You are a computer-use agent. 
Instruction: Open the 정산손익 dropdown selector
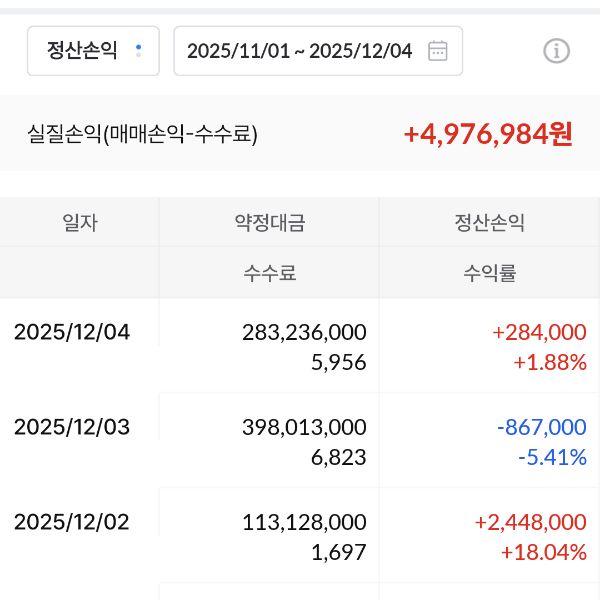coord(92,51)
